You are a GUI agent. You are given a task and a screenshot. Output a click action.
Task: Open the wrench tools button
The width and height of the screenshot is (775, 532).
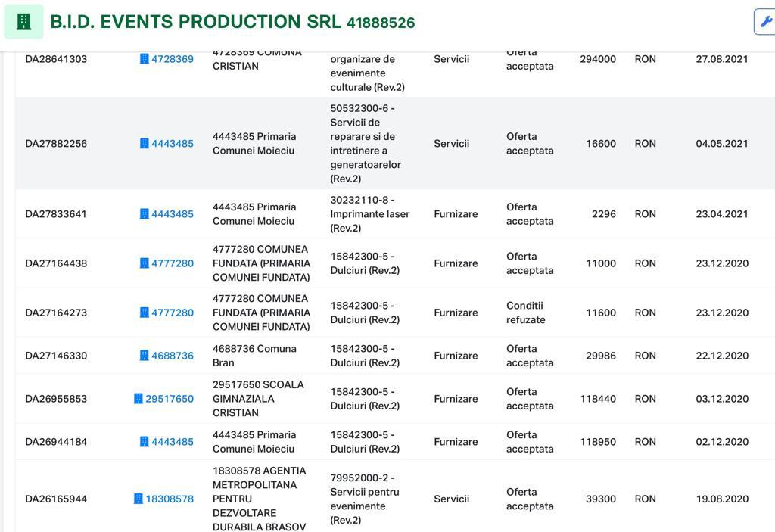[765, 22]
